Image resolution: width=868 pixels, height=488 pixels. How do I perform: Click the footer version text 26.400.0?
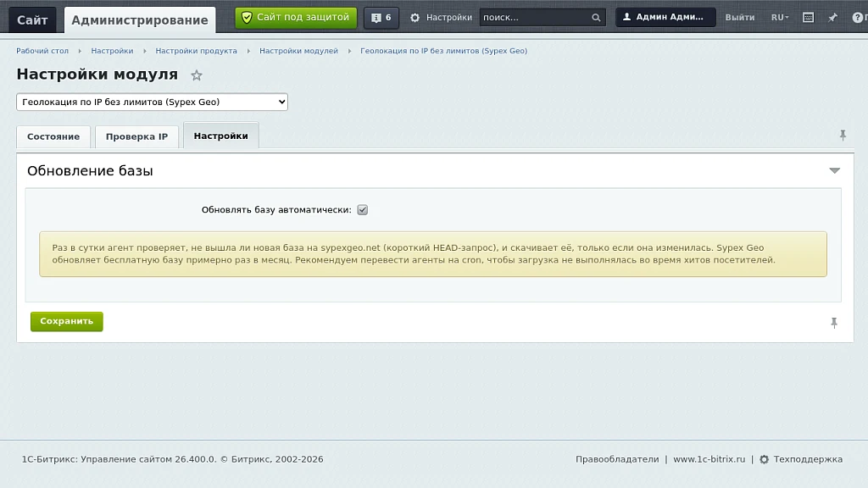coord(196,459)
